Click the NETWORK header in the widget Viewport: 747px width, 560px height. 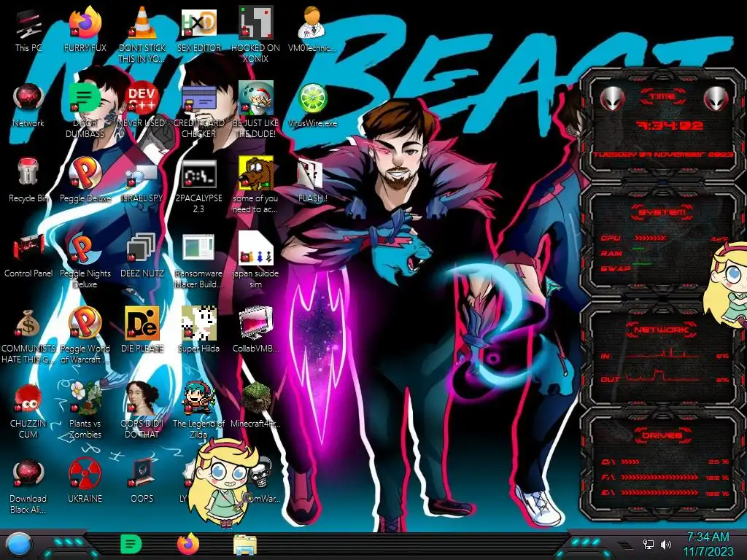point(662,329)
